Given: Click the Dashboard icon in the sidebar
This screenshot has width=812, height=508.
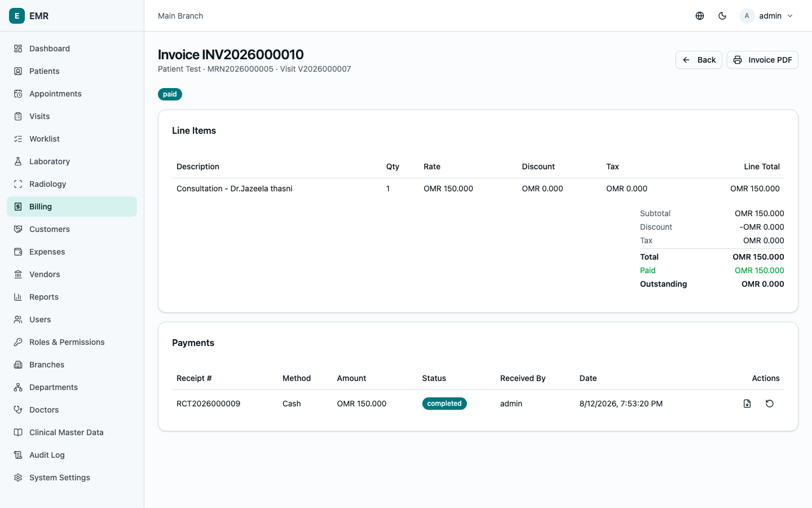Looking at the screenshot, I should click(x=18, y=49).
